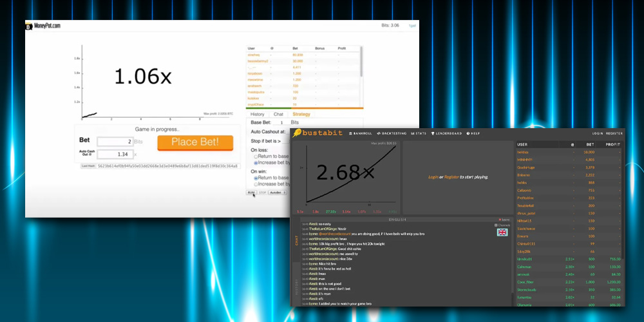The image size is (644, 322).
Task: Click the @worldrecordaccount mention in chat
Action: point(334,234)
